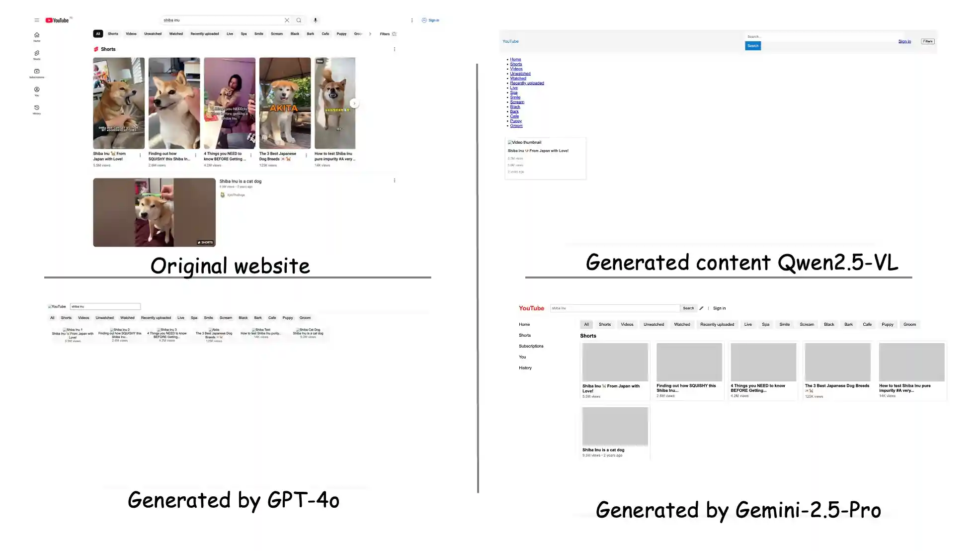Click 'Unwatched' link in Qwen2.5-VL list
The width and height of the screenshot is (980, 551).
point(520,74)
